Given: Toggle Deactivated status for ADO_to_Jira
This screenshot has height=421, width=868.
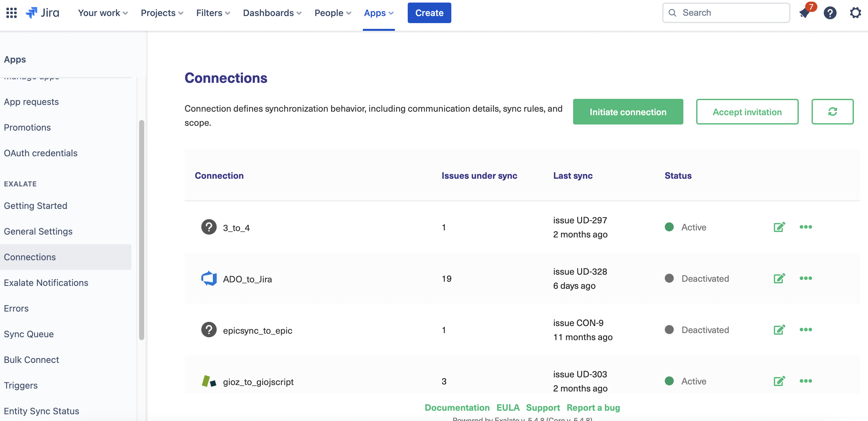Looking at the screenshot, I should coord(669,278).
